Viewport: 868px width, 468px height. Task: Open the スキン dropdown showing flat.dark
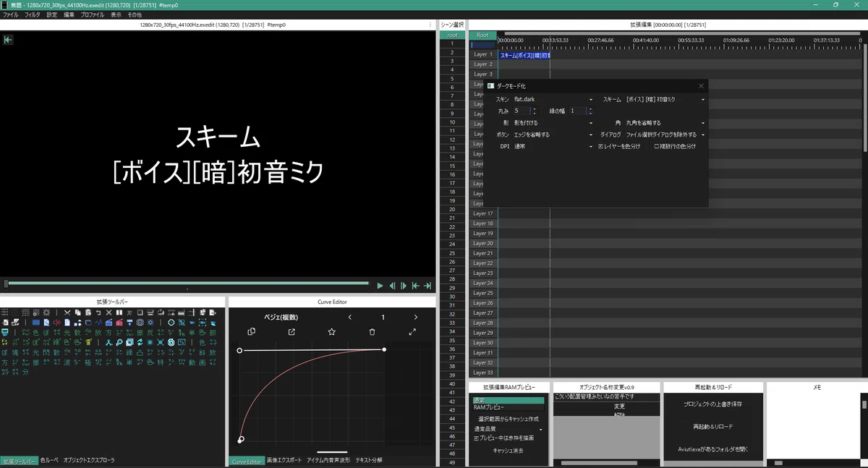pos(553,99)
